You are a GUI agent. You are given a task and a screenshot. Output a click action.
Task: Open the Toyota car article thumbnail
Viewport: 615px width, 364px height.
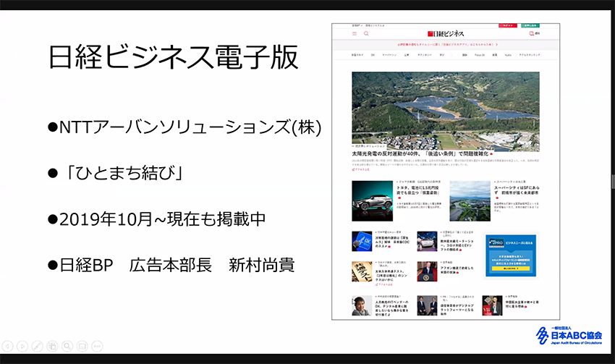point(372,201)
